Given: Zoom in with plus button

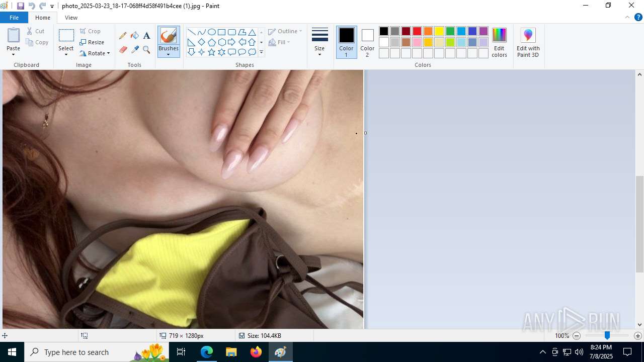Looking at the screenshot, I should coord(638,336).
